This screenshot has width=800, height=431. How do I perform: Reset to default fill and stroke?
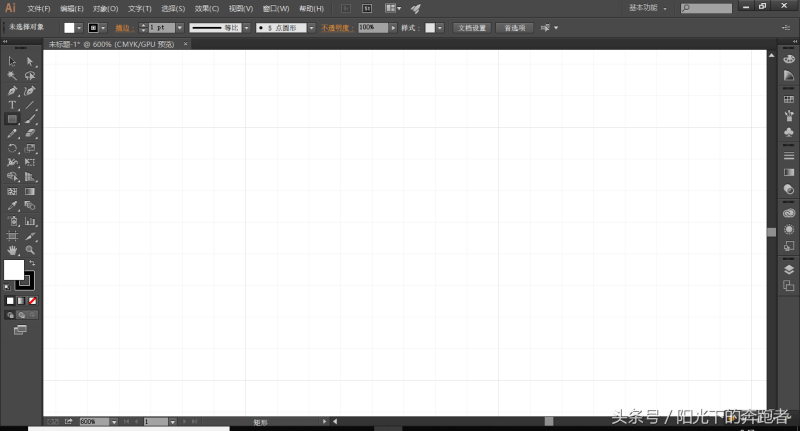pyautogui.click(x=7, y=288)
